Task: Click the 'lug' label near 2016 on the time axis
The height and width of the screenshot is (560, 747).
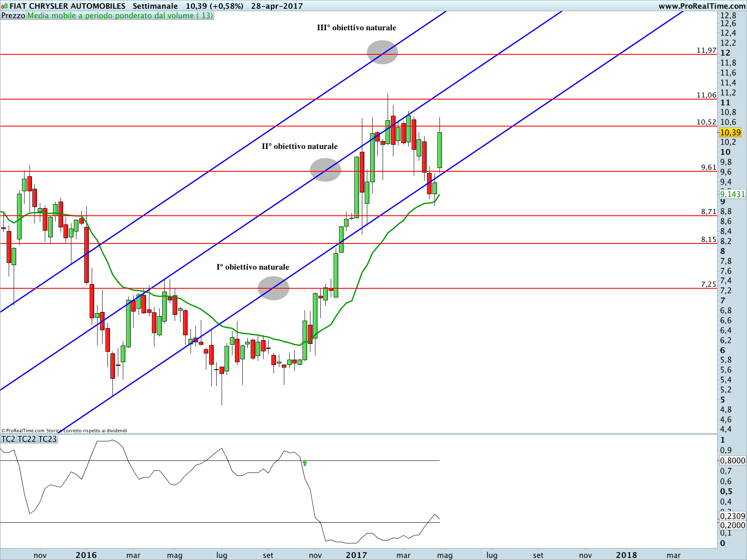Action: point(222,555)
